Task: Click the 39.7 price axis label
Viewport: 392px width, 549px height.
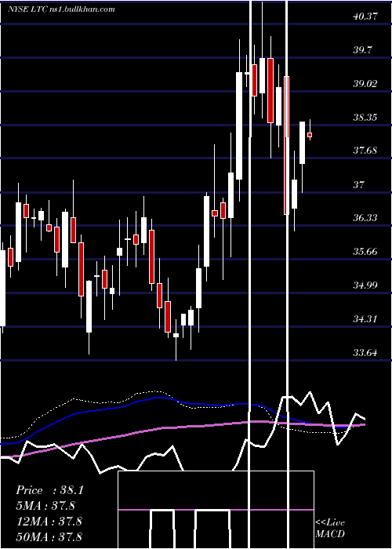Action: (362, 49)
